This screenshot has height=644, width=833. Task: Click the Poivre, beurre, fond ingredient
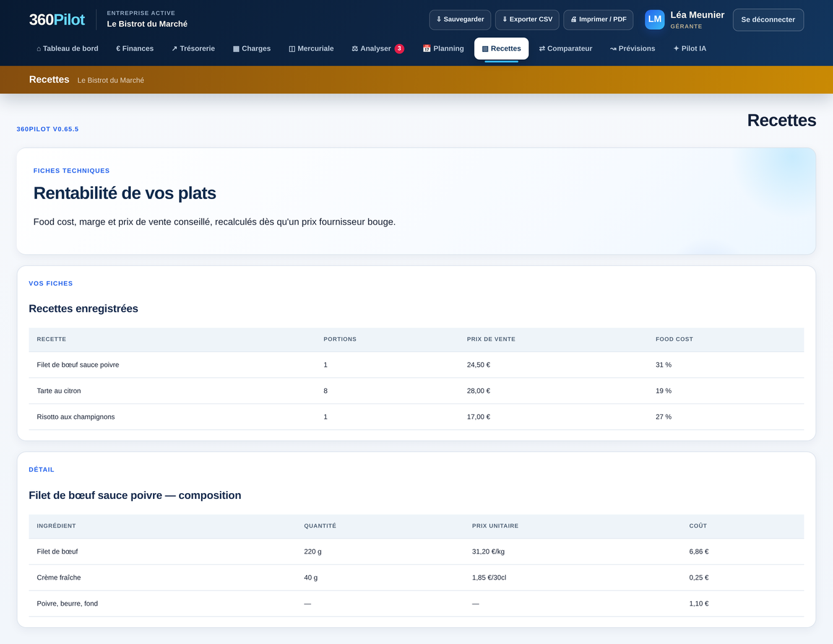(67, 604)
